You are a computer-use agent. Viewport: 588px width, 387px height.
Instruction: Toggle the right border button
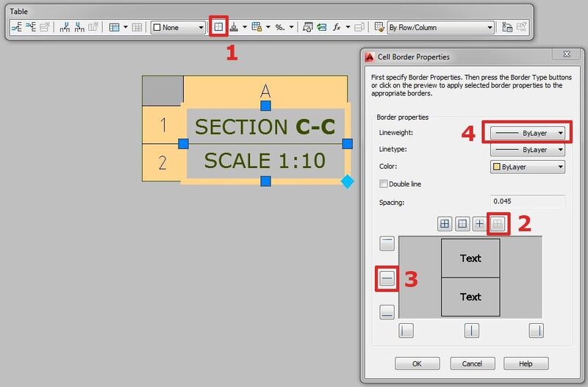tap(537, 330)
